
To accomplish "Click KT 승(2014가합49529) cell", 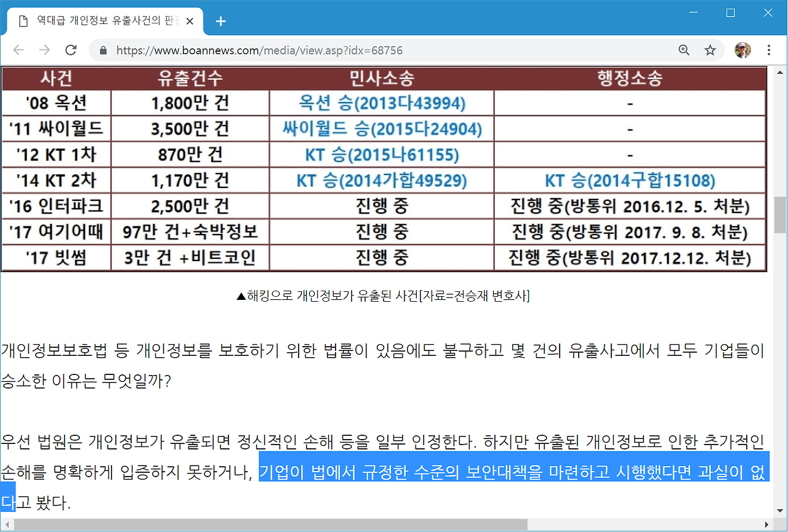I will point(382,180).
